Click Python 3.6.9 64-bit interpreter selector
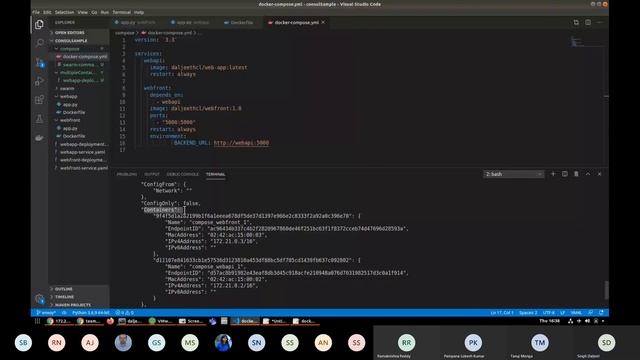640x360 pixels. point(91,313)
